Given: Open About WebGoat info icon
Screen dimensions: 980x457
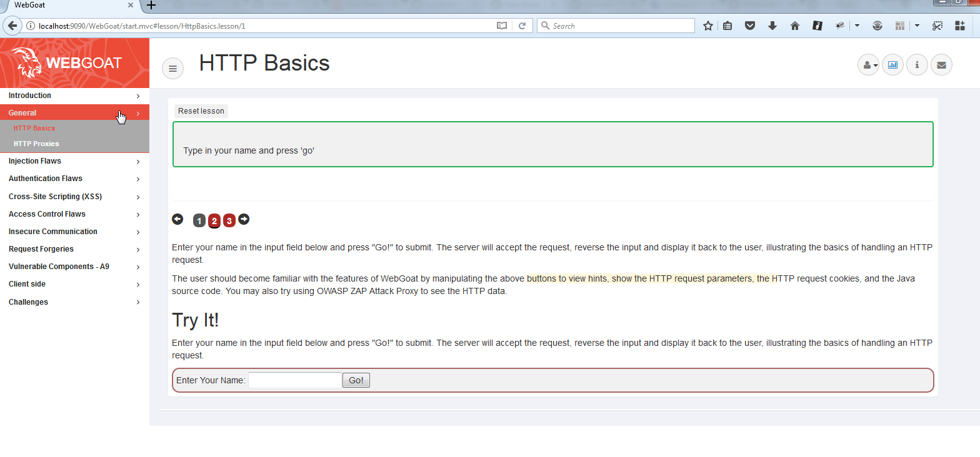Looking at the screenshot, I should click(x=917, y=64).
